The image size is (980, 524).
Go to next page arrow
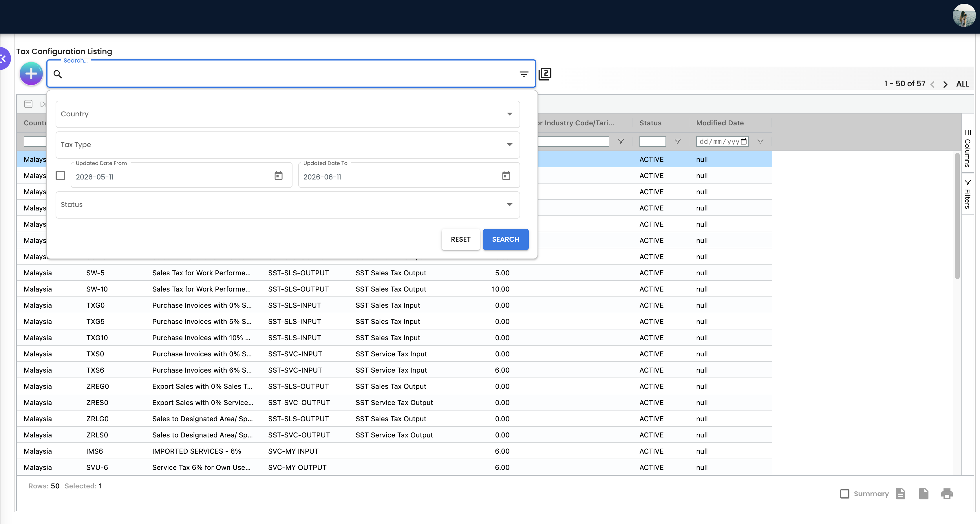(945, 85)
